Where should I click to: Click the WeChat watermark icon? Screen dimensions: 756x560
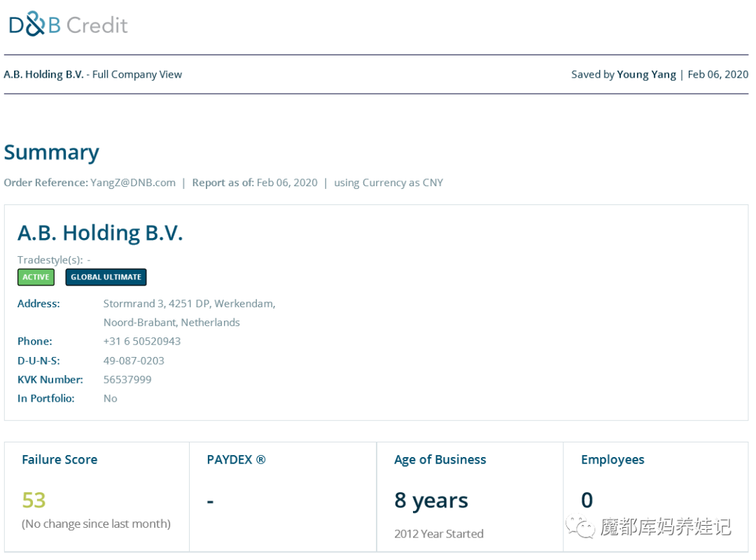tap(580, 526)
